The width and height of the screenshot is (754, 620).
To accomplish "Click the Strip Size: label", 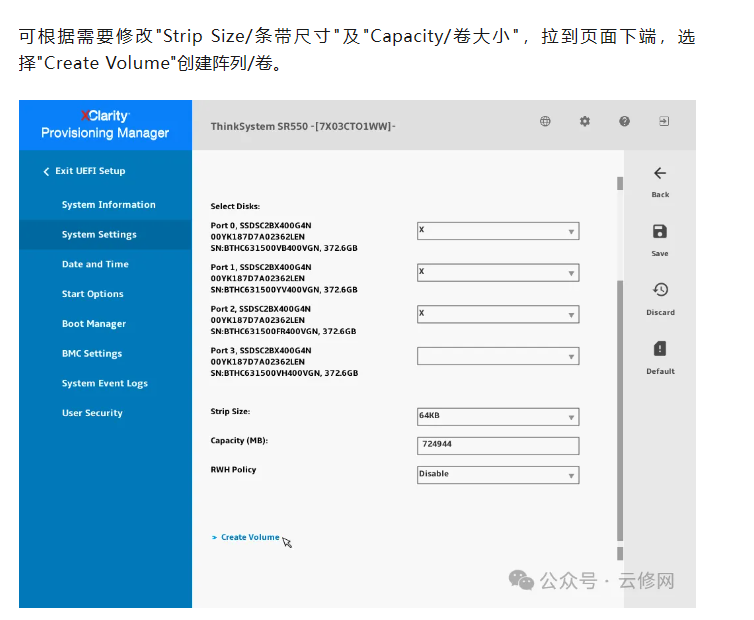I will click(230, 411).
